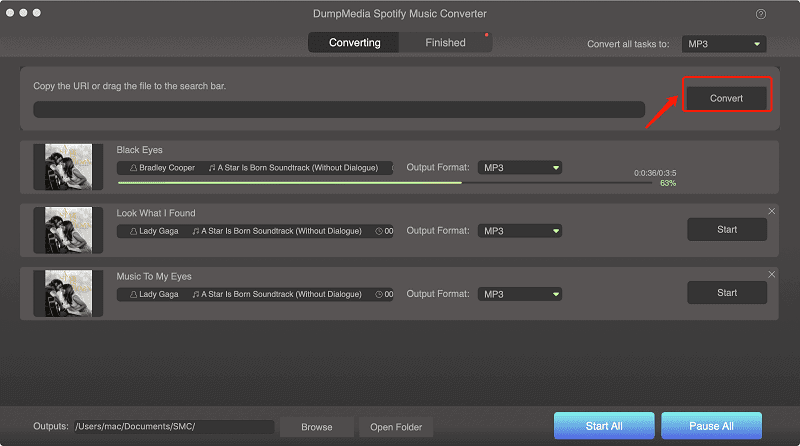Start converting Look What I Found
The width and height of the screenshot is (800, 446).
coord(727,230)
